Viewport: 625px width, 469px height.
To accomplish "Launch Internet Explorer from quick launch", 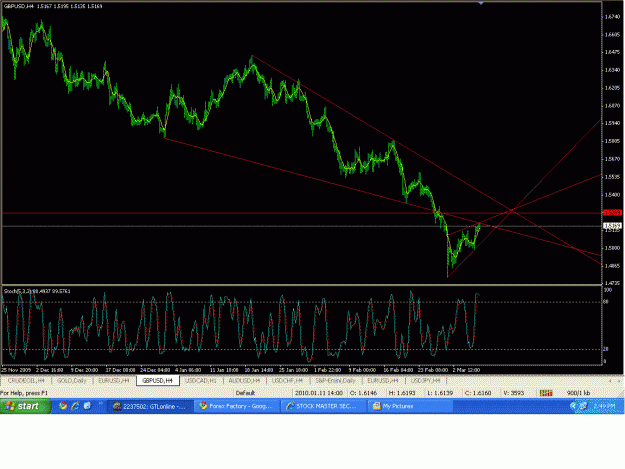I will pos(75,406).
